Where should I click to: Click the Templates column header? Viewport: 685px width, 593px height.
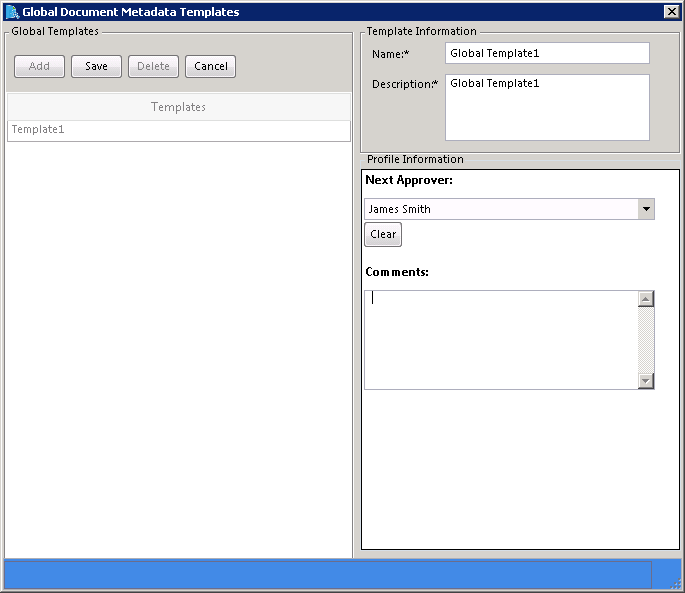179,107
